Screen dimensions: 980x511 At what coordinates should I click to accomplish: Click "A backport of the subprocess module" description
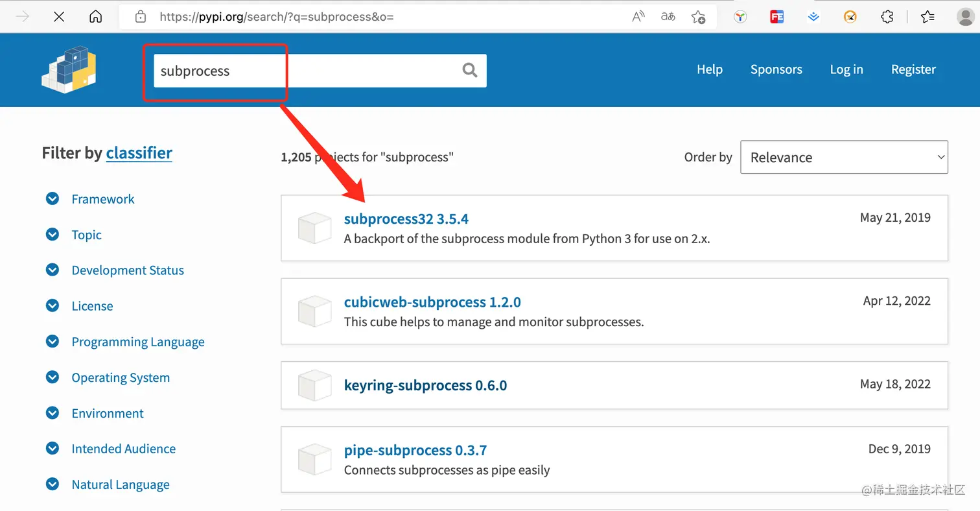point(527,239)
